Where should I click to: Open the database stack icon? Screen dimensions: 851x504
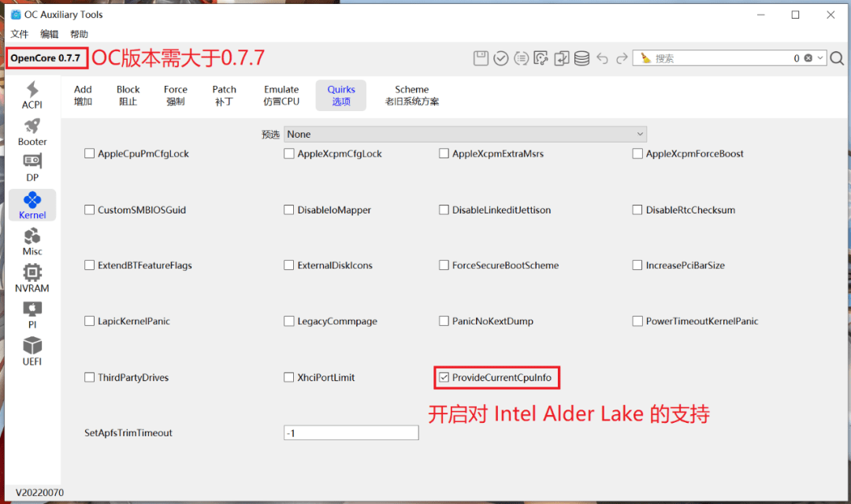(582, 58)
